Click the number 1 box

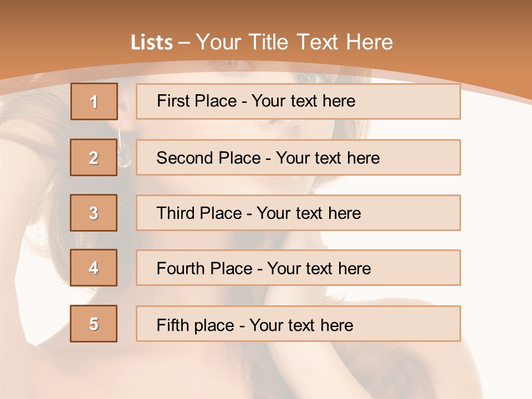(94, 101)
